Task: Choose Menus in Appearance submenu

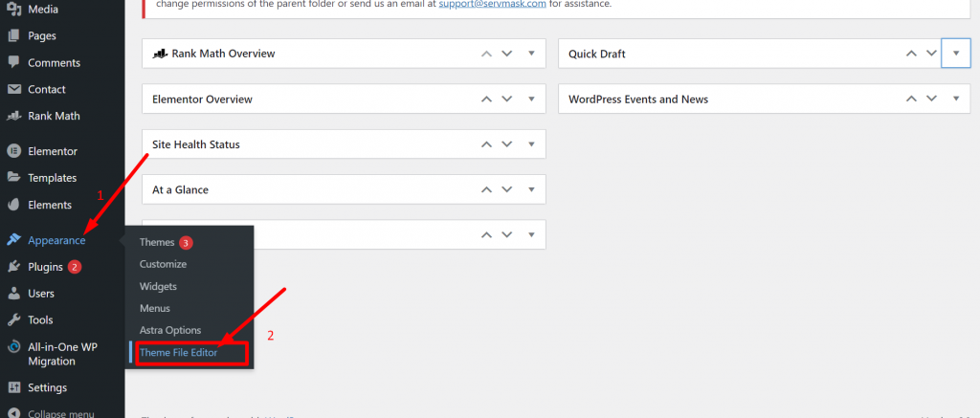Action: click(155, 308)
